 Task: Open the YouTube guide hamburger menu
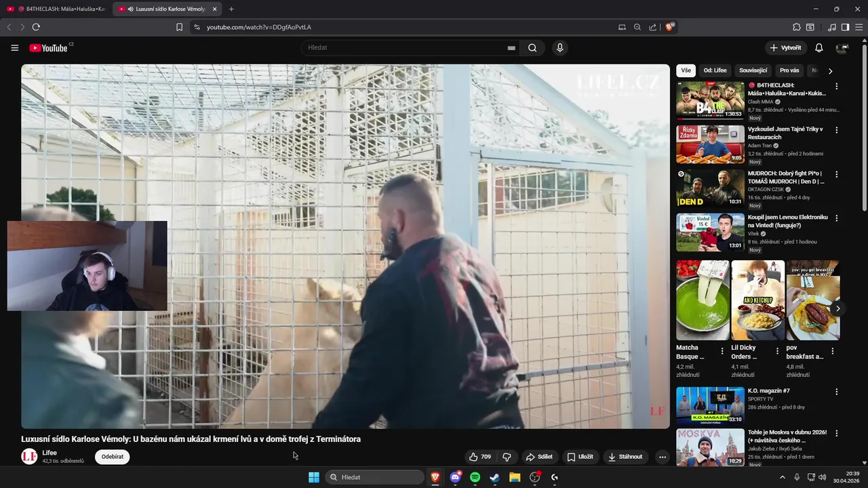(x=15, y=47)
